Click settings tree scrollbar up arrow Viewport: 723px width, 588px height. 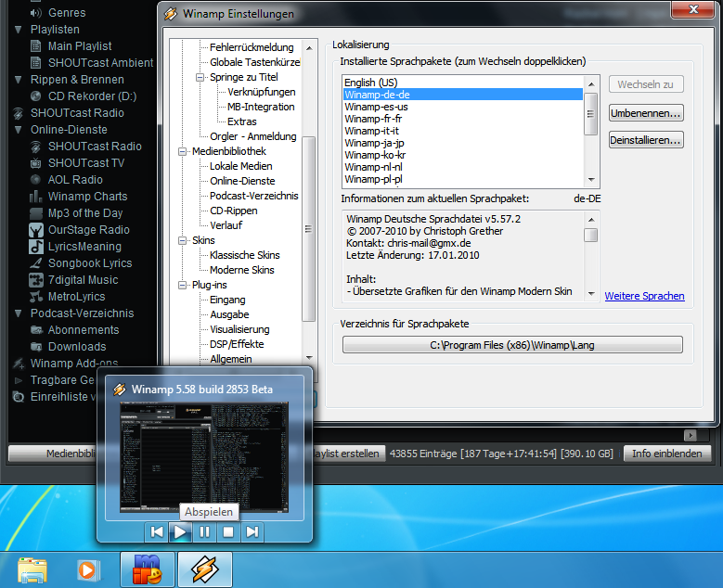point(309,48)
